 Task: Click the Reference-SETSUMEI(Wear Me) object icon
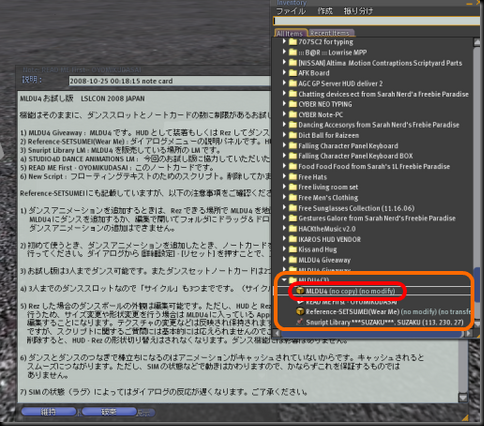coord(300,312)
